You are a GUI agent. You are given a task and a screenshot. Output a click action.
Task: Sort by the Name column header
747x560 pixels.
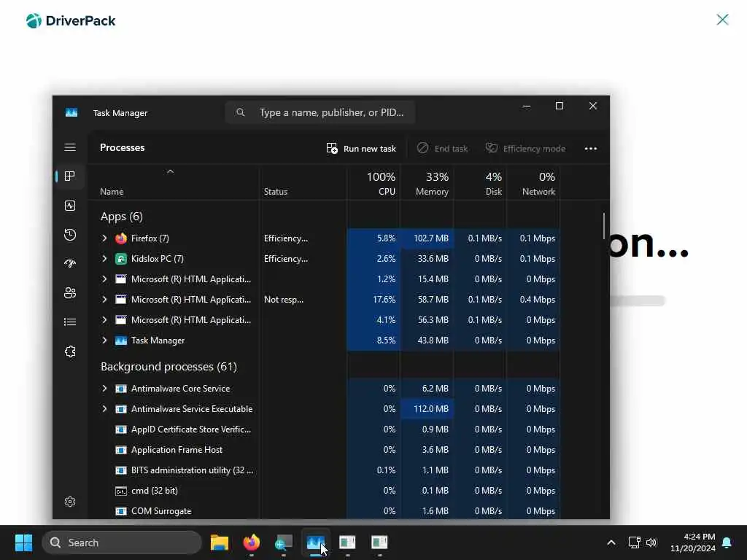tap(112, 192)
